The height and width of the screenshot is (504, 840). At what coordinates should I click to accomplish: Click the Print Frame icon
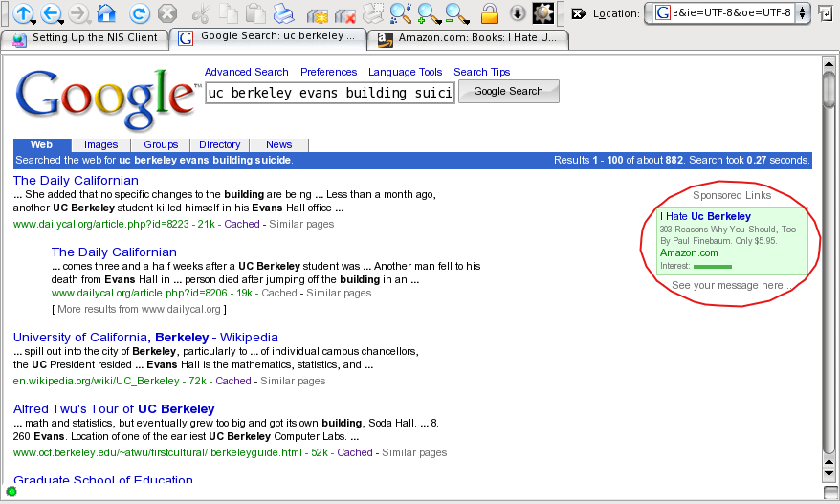373,13
